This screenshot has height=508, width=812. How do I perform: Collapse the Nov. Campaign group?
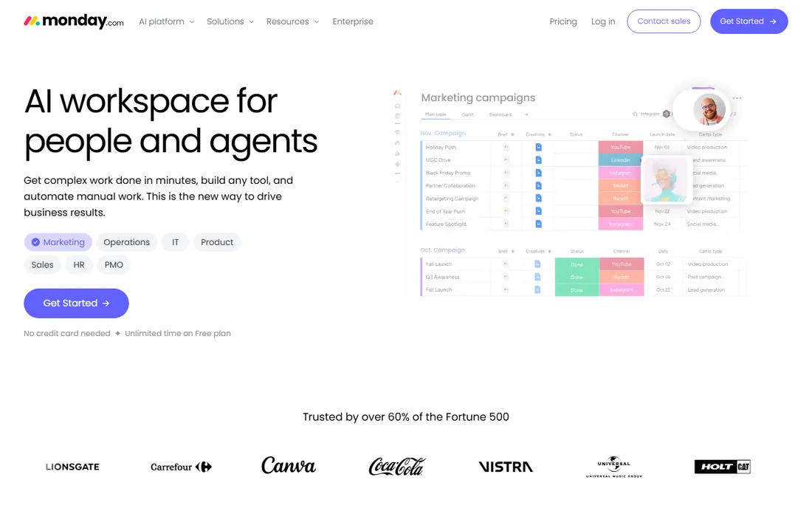443,133
